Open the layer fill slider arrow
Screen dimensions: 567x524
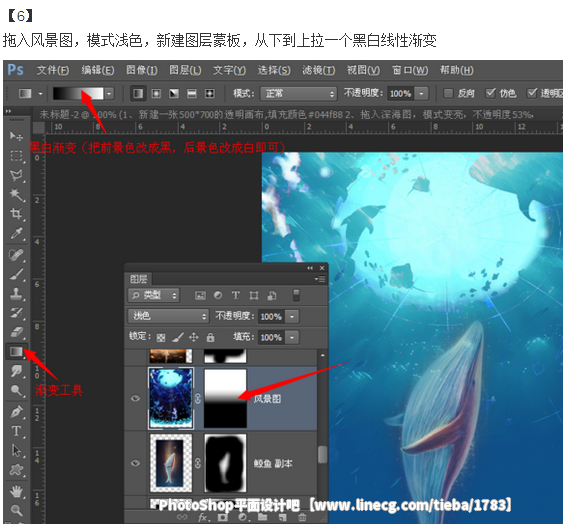pyautogui.click(x=292, y=337)
